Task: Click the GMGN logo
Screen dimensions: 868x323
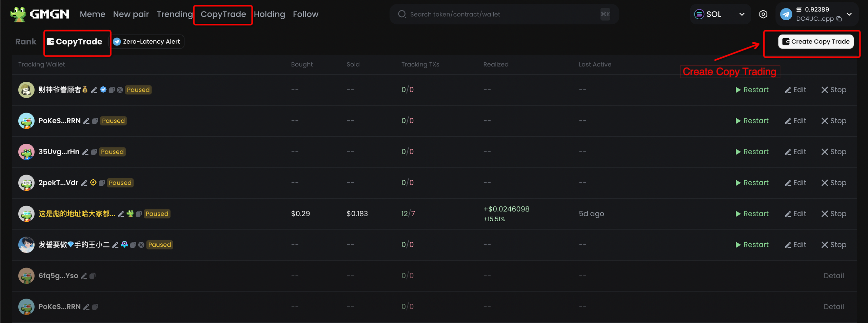Action: 40,14
